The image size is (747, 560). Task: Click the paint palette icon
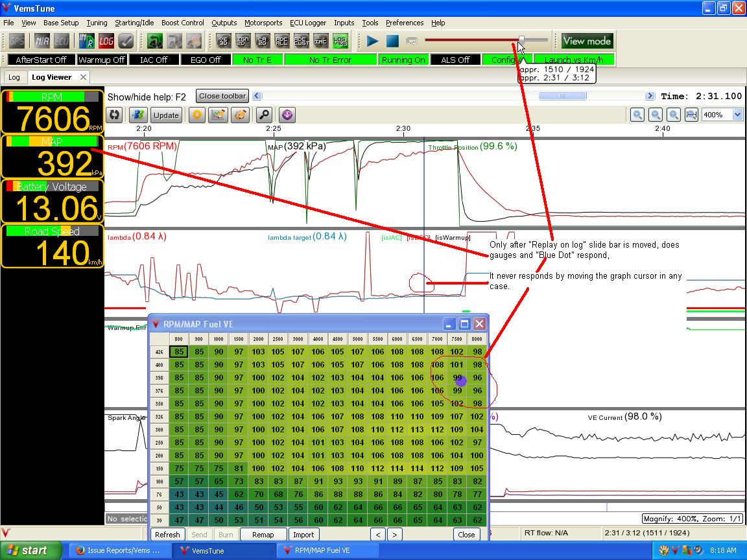point(241,115)
